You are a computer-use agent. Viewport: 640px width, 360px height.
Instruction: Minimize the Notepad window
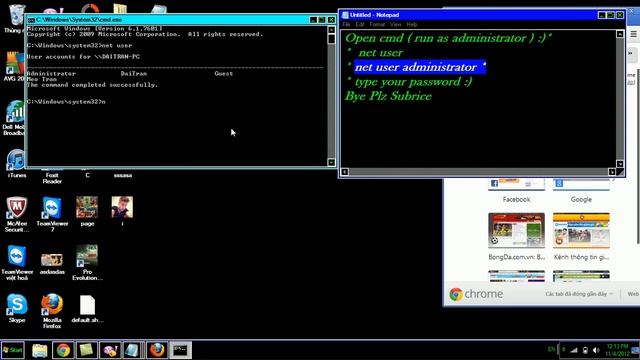pyautogui.click(x=601, y=15)
